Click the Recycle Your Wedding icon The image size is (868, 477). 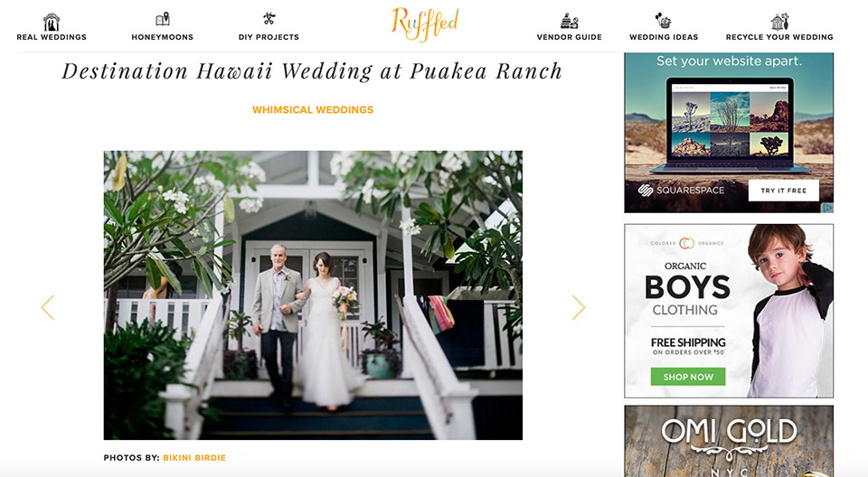(x=779, y=22)
